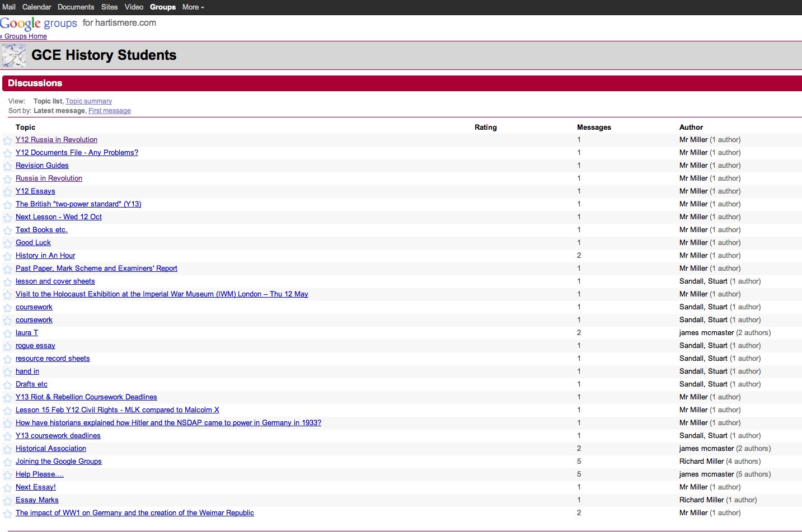Viewport: 802px width, 532px height.
Task: Sort discussions by First message
Action: click(x=109, y=111)
